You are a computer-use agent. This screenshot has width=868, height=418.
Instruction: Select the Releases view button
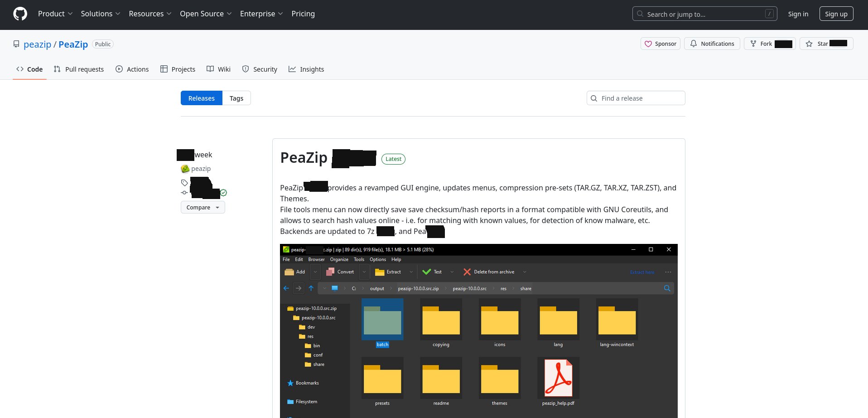tap(201, 98)
